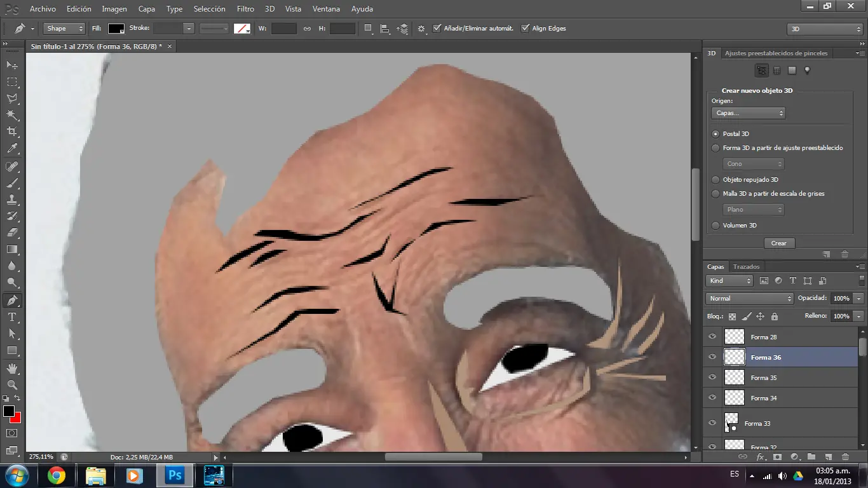Open the Filtro menu

[245, 9]
